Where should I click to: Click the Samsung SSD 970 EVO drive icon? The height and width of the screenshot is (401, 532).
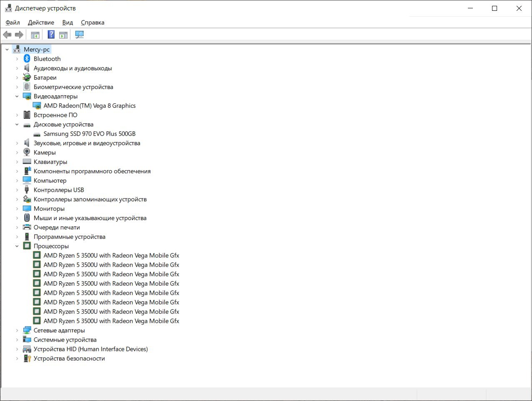click(x=37, y=134)
